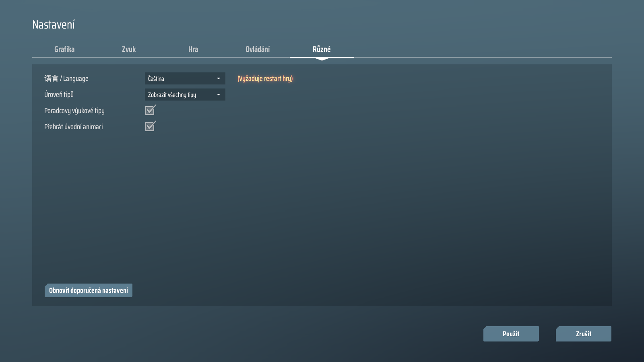Viewport: 644px width, 362px height.
Task: Click 'Obnovit doporučená nastavení' button
Action: (89, 290)
